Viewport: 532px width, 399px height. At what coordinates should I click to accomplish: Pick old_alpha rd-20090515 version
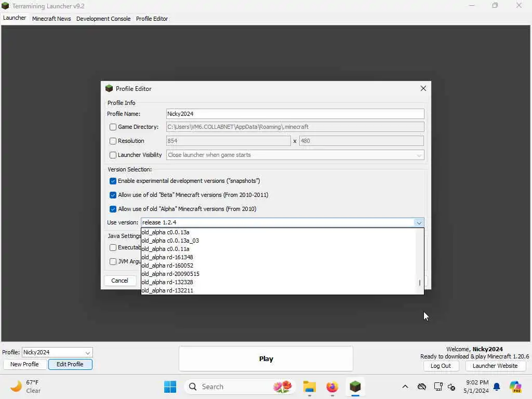point(278,274)
